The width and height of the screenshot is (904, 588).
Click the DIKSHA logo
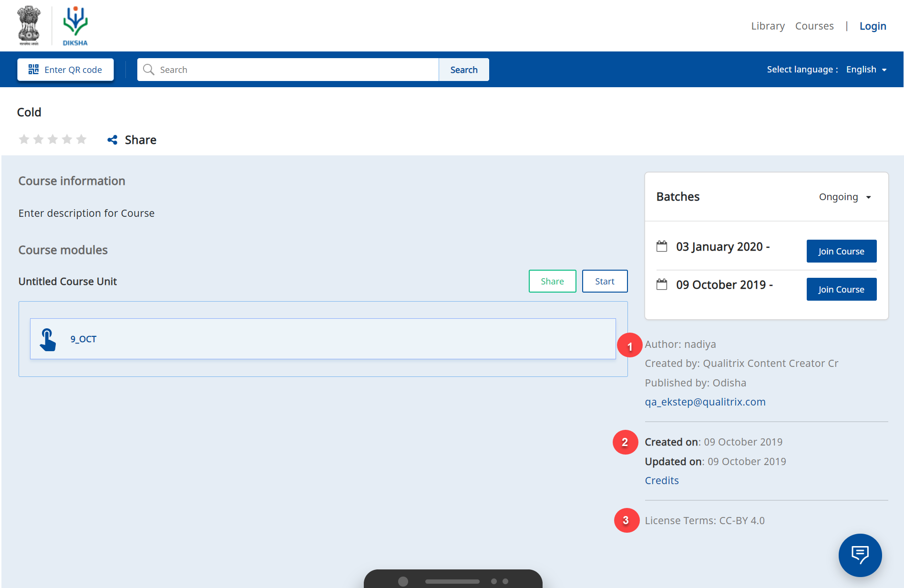(75, 26)
